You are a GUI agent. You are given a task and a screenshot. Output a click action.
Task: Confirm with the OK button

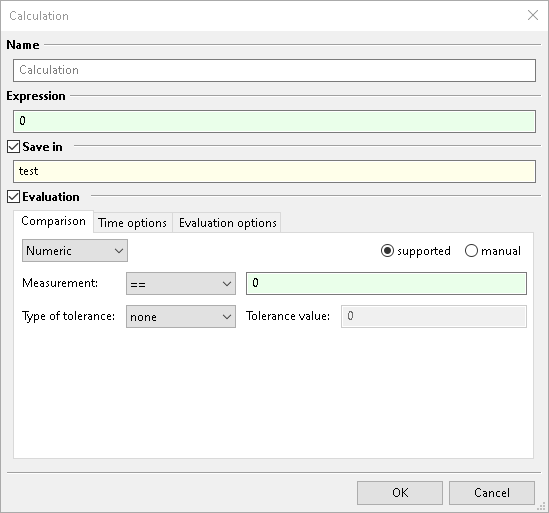click(400, 493)
